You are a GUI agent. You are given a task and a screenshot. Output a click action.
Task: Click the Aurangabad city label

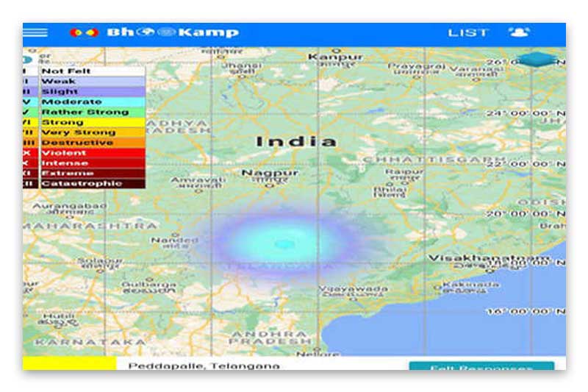click(70, 206)
